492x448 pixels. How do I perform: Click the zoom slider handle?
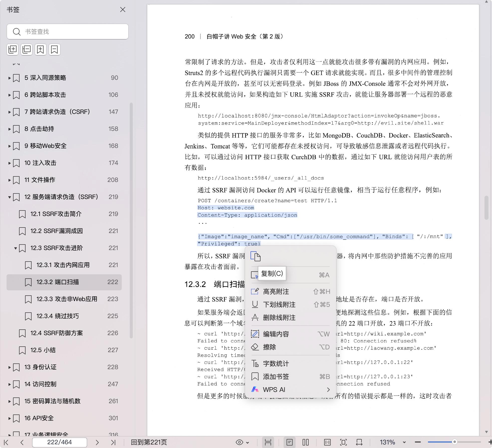pyautogui.click(x=454, y=442)
